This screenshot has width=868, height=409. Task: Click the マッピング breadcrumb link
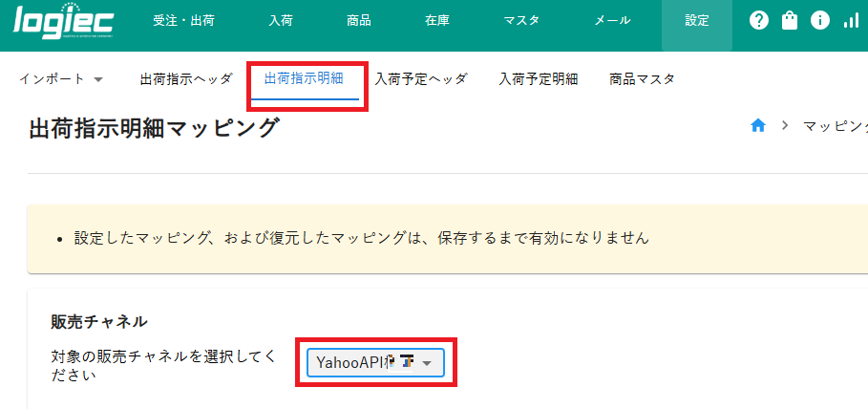pos(836,126)
